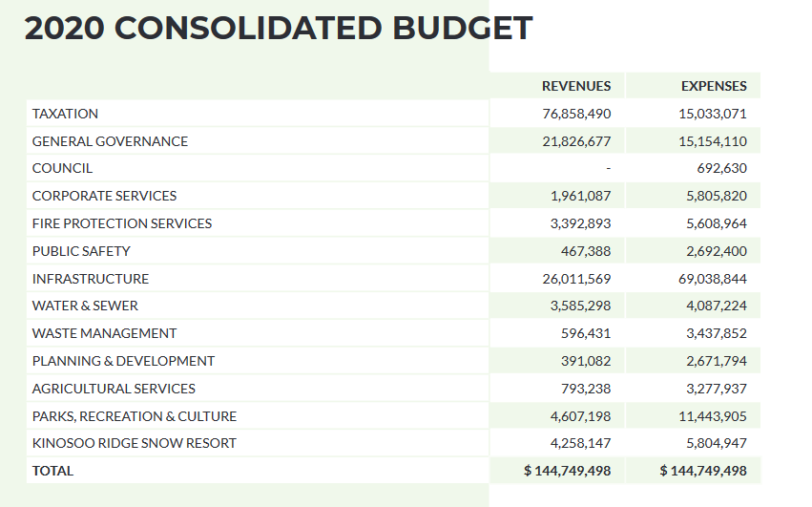Click the KINOSOO RIDGE SNOW RESORT label
Screen dimensions: 812x507
click(x=134, y=443)
